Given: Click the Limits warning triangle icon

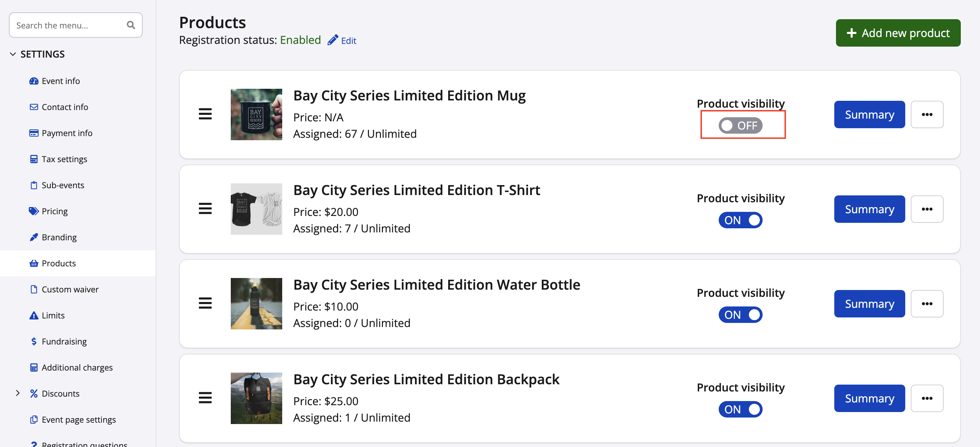Looking at the screenshot, I should (34, 315).
